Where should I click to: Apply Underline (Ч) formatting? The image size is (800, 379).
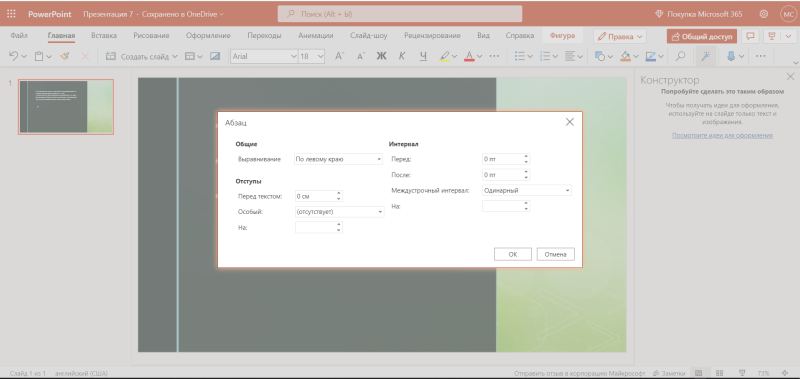point(423,57)
